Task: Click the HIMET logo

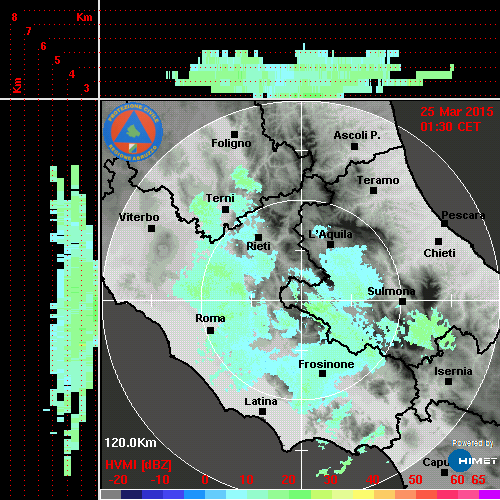Action: [472, 460]
